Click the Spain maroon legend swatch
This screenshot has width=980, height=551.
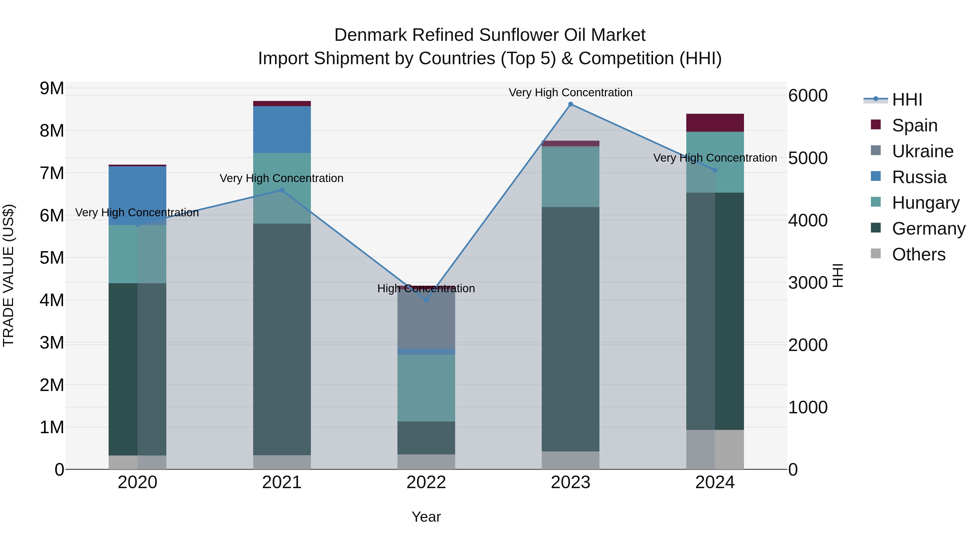click(x=876, y=125)
